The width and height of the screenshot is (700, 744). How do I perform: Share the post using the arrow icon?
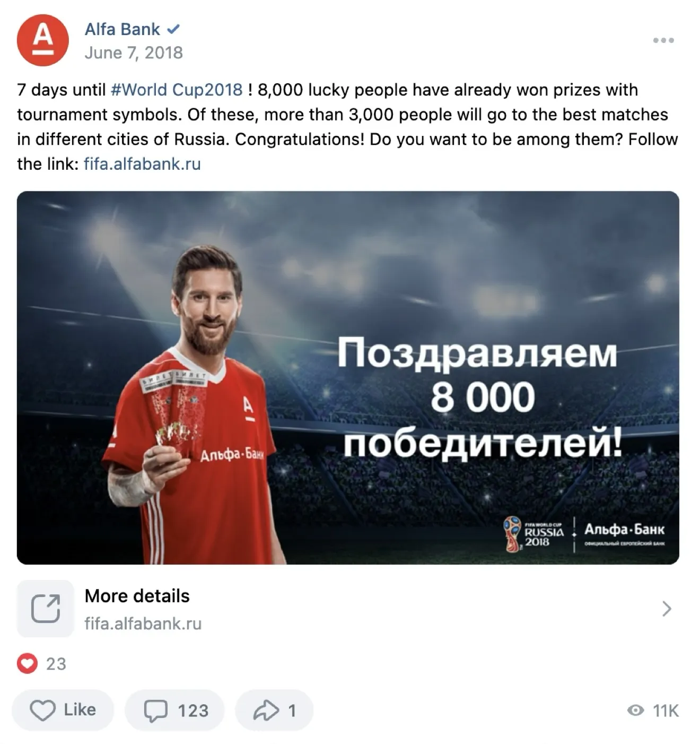coord(274,710)
